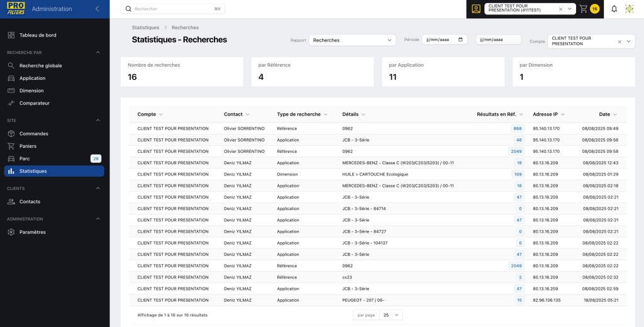Click the start date Période field
The image size is (644, 327).
point(445,40)
